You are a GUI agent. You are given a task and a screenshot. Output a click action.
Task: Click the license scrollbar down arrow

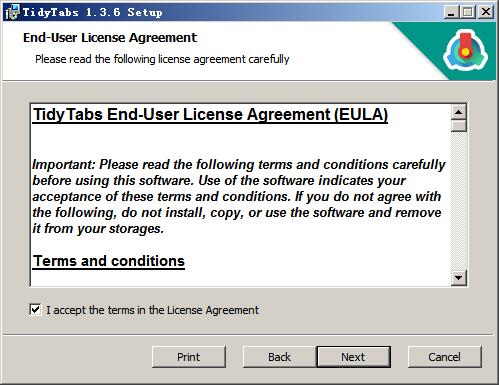[x=459, y=278]
